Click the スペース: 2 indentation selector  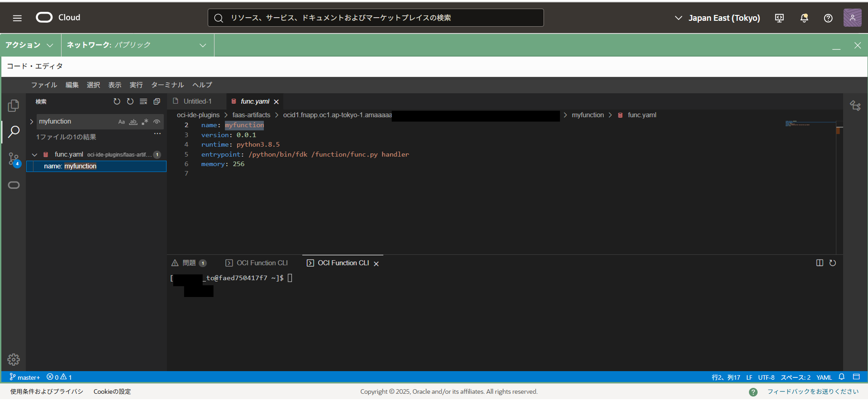(796, 377)
